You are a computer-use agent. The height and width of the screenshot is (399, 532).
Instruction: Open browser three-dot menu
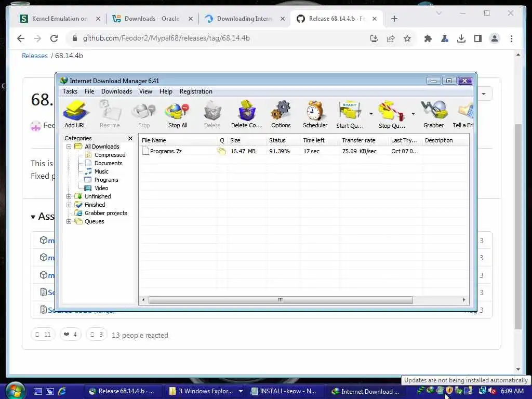[511, 38]
